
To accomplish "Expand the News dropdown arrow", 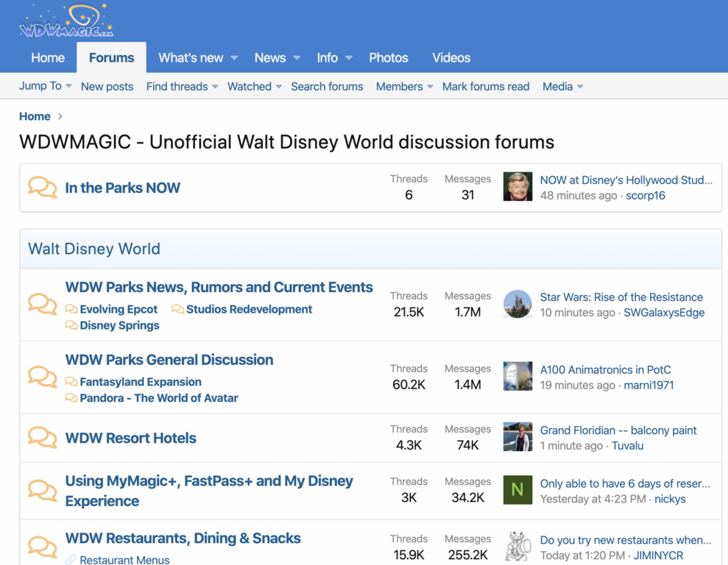I will coord(297,58).
